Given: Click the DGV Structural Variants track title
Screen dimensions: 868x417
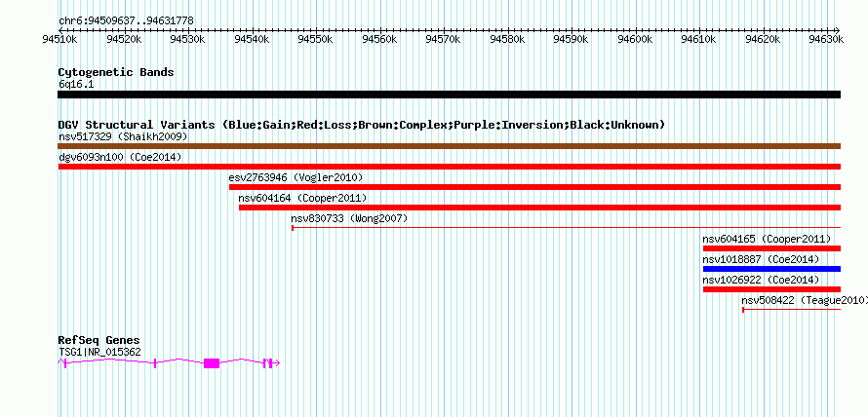Looking at the screenshot, I should tap(362, 125).
